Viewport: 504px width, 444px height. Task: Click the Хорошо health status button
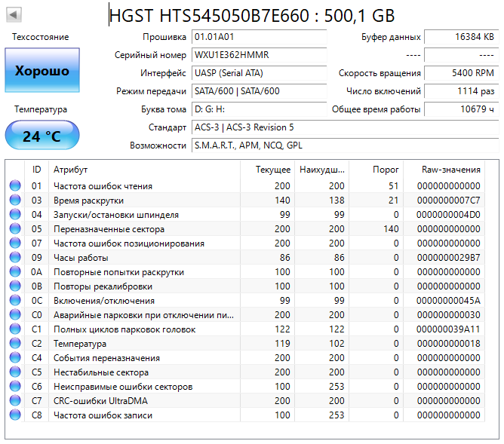pyautogui.click(x=42, y=70)
